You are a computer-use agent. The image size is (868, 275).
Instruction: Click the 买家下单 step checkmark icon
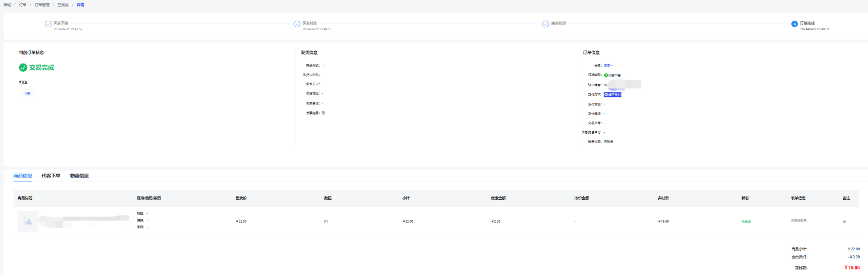(x=48, y=24)
